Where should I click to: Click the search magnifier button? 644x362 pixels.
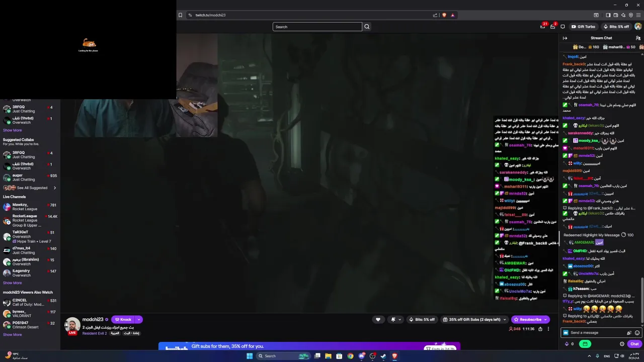[367, 27]
